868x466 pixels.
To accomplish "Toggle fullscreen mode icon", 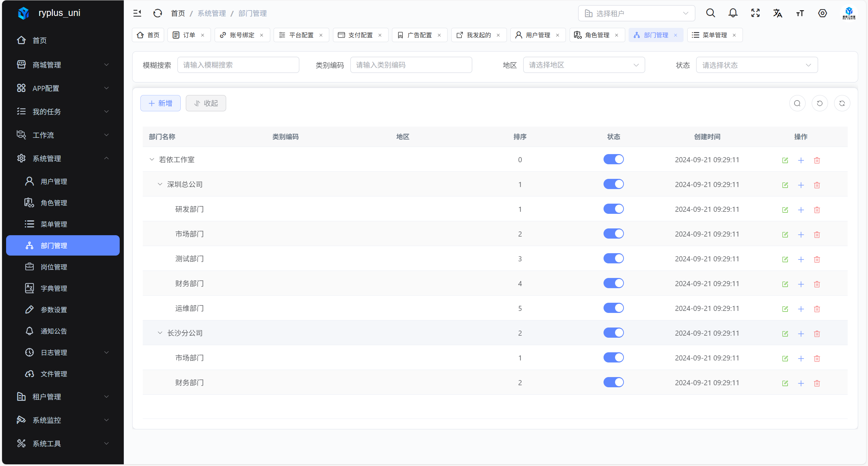I will (x=755, y=13).
